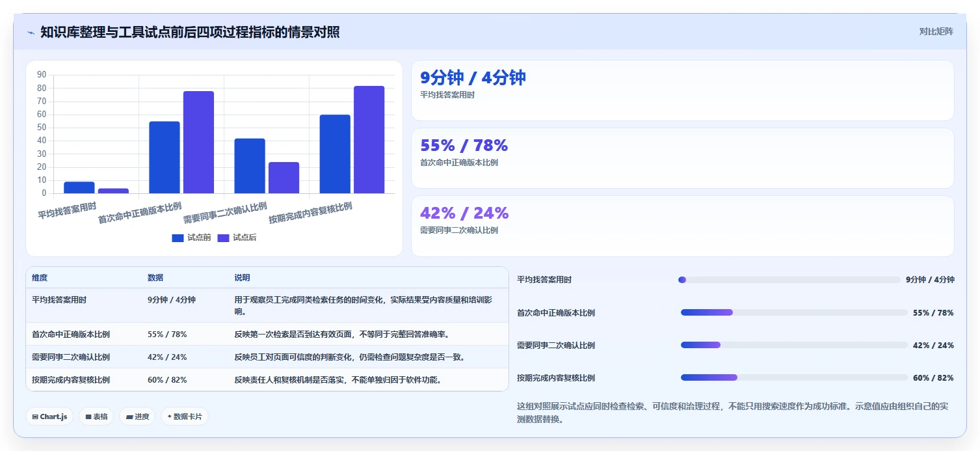The image size is (980, 451).
Task: Click table value 60% / 82%
Action: tap(167, 380)
